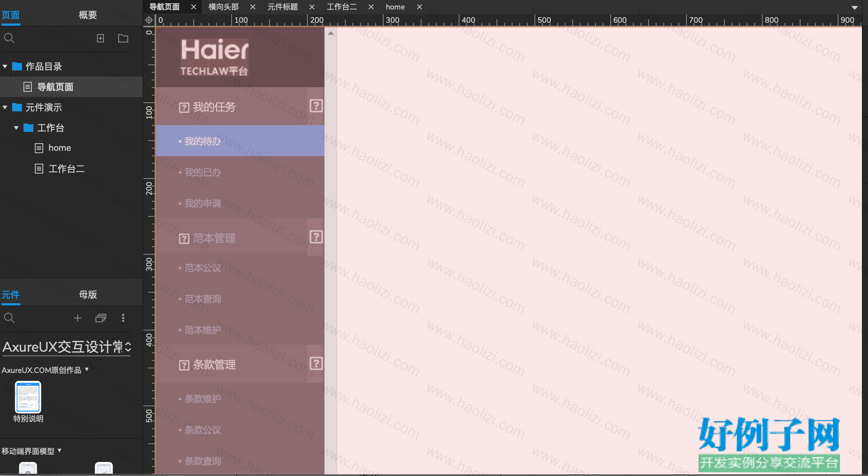Switch to the 元件 panel tab
The image size is (868, 476).
click(11, 294)
